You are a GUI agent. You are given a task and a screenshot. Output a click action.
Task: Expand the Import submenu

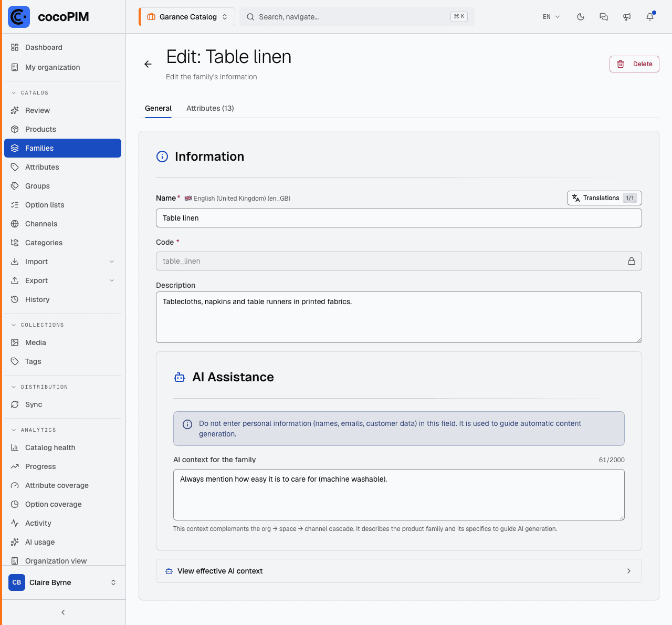click(x=63, y=262)
